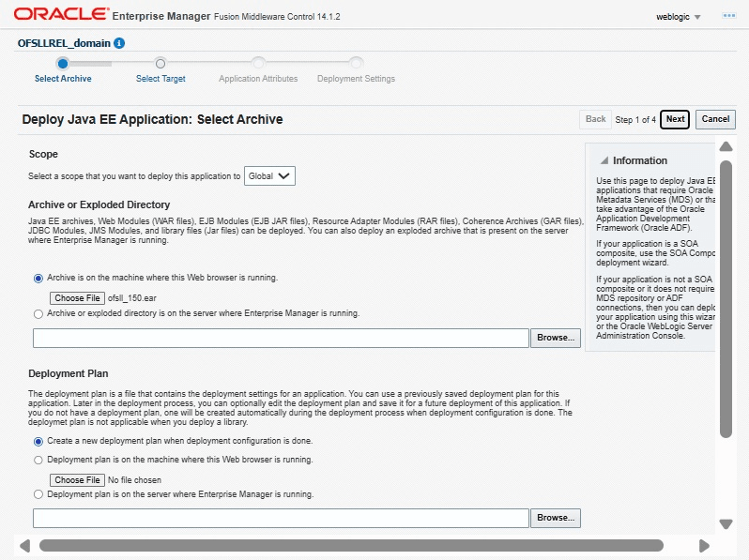This screenshot has width=749, height=560.
Task: Click Browse for the archive directory
Action: [556, 338]
